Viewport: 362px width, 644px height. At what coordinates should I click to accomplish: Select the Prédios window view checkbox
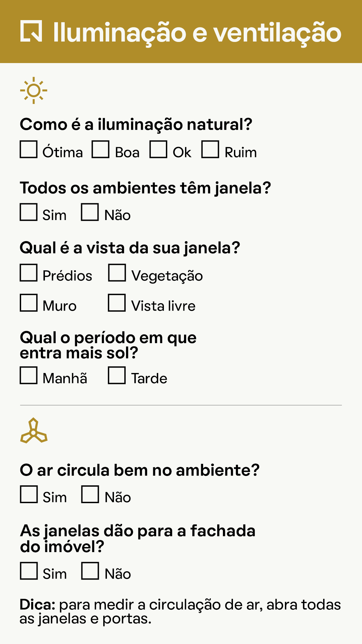(28, 272)
